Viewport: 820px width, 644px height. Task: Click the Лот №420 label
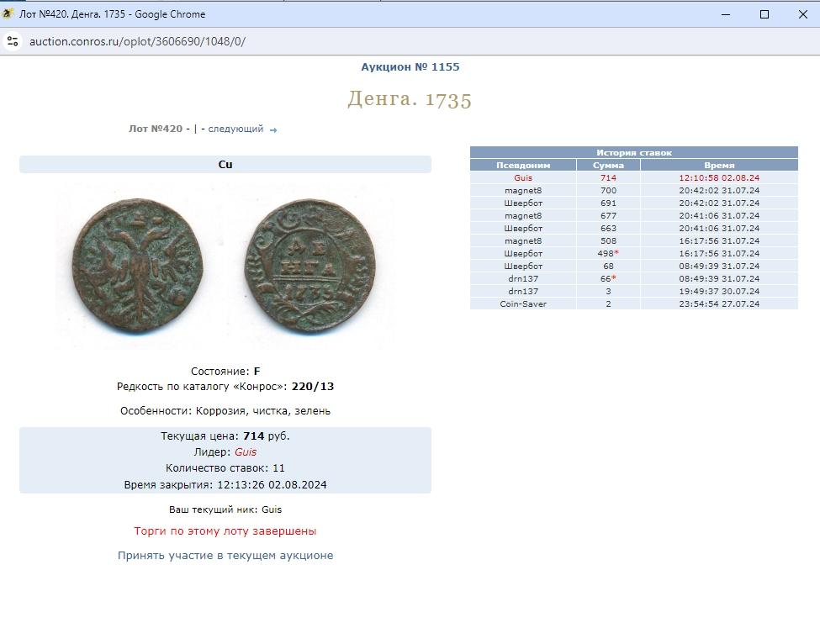coord(156,129)
